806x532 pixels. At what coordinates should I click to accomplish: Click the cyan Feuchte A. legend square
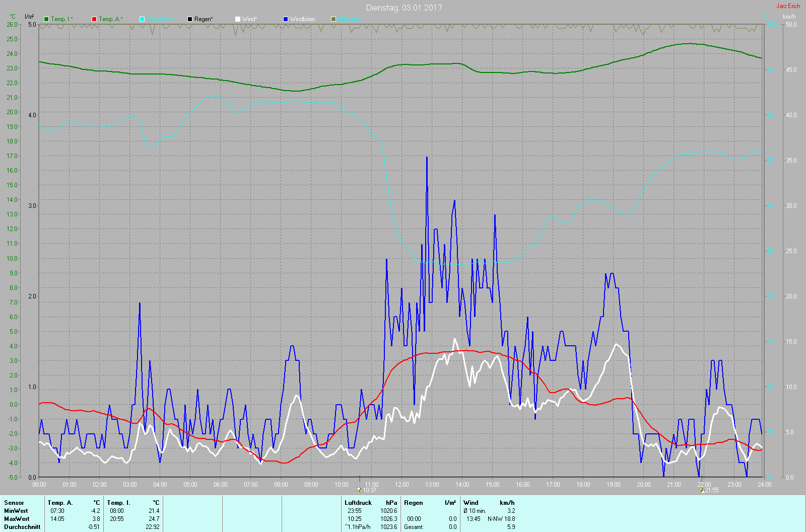click(x=142, y=19)
